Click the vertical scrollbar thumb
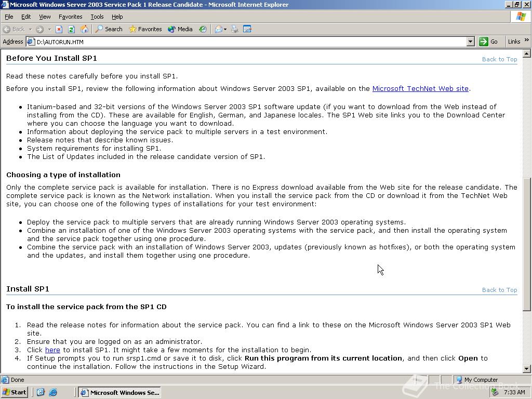 527,244
